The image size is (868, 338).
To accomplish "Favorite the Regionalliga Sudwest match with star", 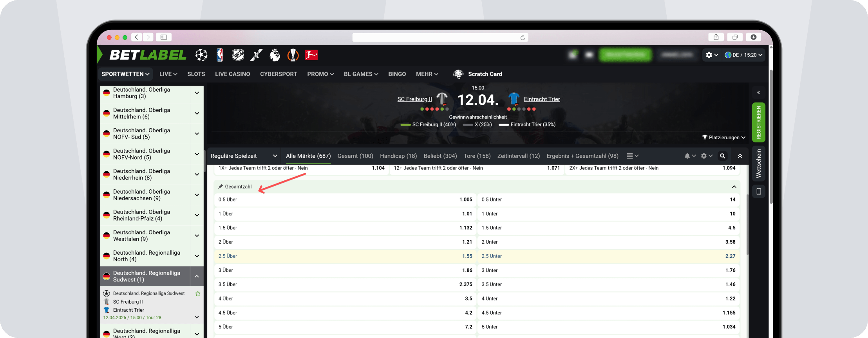I will [x=198, y=293].
